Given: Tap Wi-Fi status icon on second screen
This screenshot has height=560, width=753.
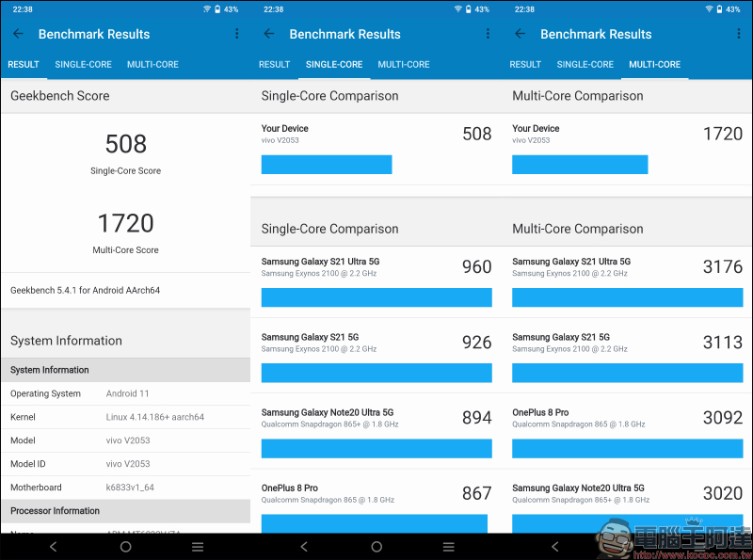Looking at the screenshot, I should tap(458, 9).
